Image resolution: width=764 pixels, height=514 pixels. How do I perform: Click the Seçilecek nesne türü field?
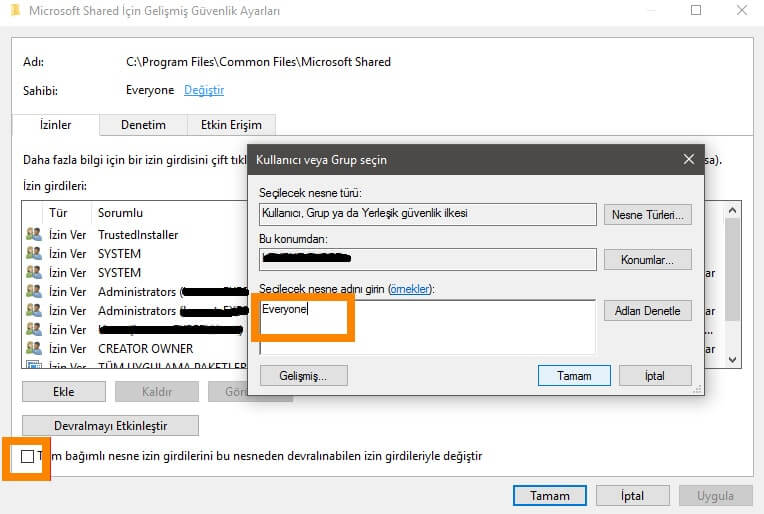[x=427, y=214]
